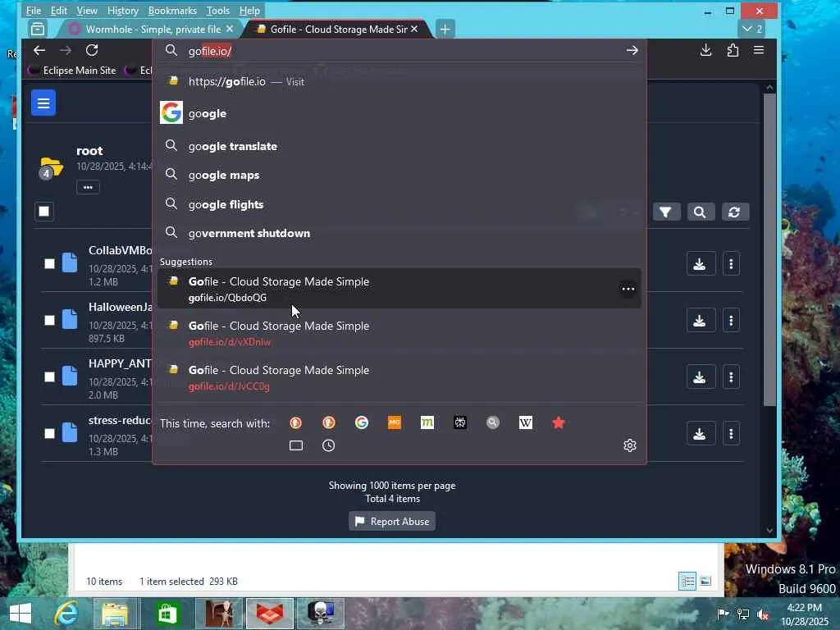This screenshot has height=630, width=840.
Task: Refresh the Gofile file list
Action: tap(734, 212)
